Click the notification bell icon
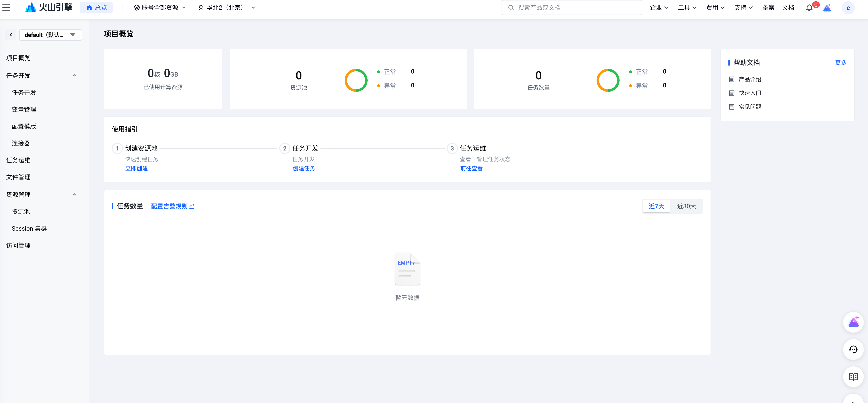 tap(809, 8)
